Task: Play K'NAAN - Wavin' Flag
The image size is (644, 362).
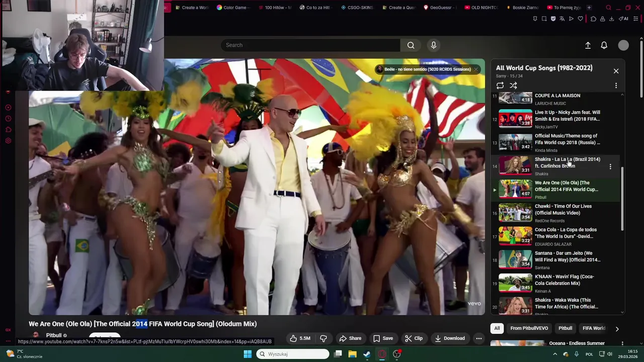Action: (x=555, y=284)
